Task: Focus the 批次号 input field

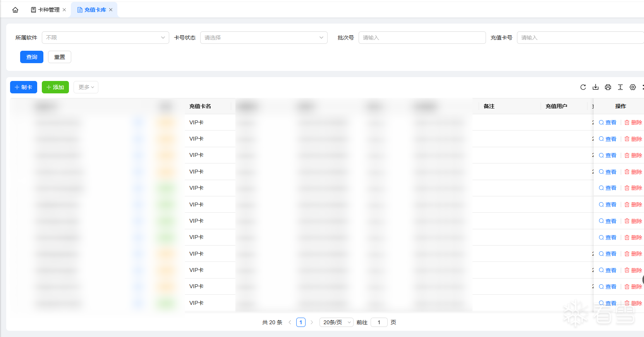Action: coord(422,38)
